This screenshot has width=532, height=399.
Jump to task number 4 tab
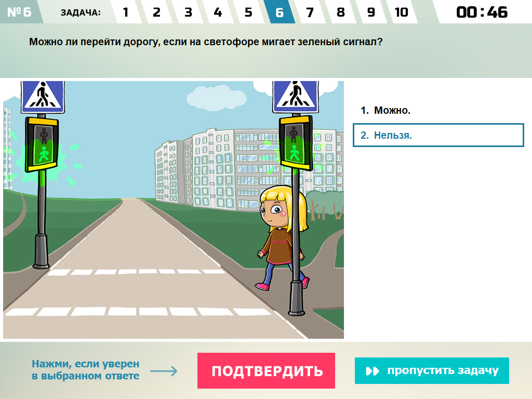pos(218,12)
